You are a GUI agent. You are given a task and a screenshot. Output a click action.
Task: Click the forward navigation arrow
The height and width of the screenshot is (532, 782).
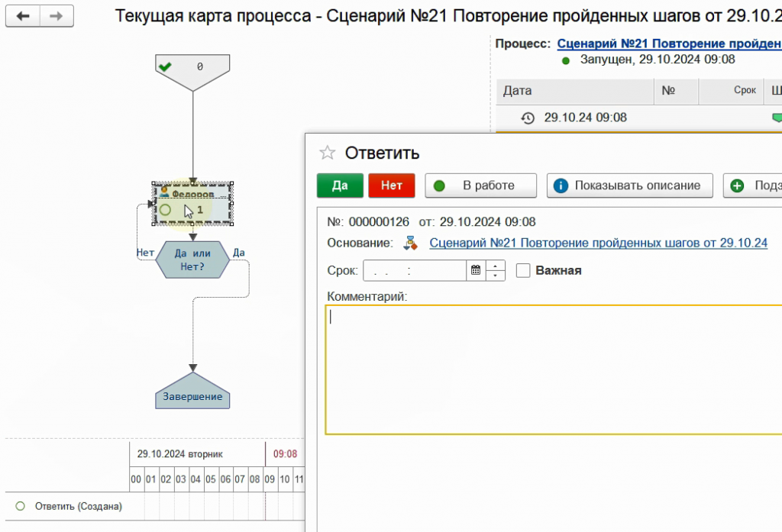point(56,16)
